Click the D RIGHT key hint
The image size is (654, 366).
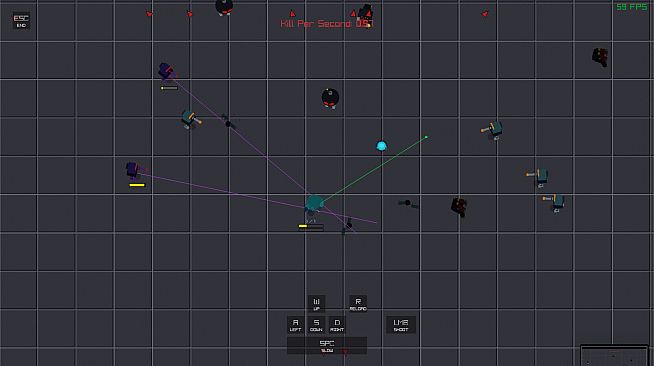click(x=337, y=324)
